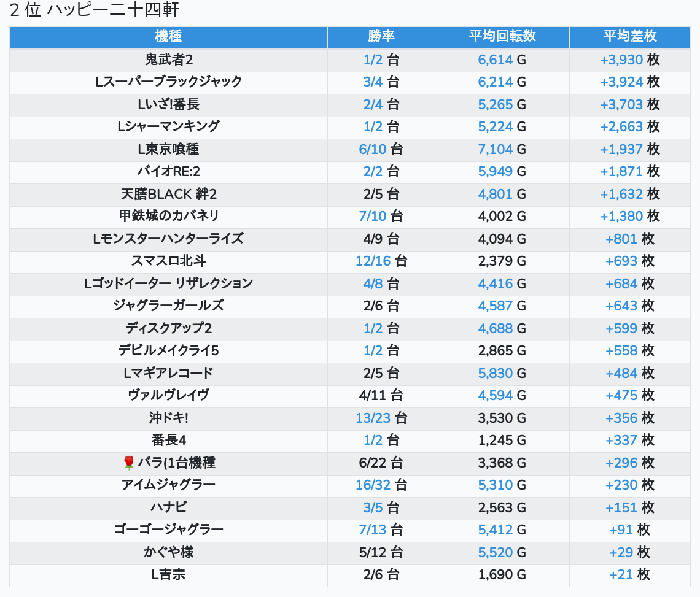Select the Lマギアレコード machine name
The image size is (700, 597).
point(168,373)
